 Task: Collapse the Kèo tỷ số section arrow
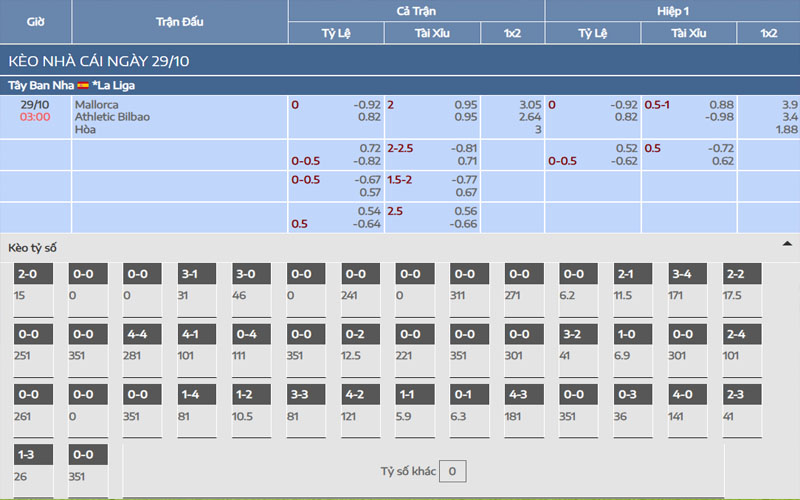(x=787, y=244)
